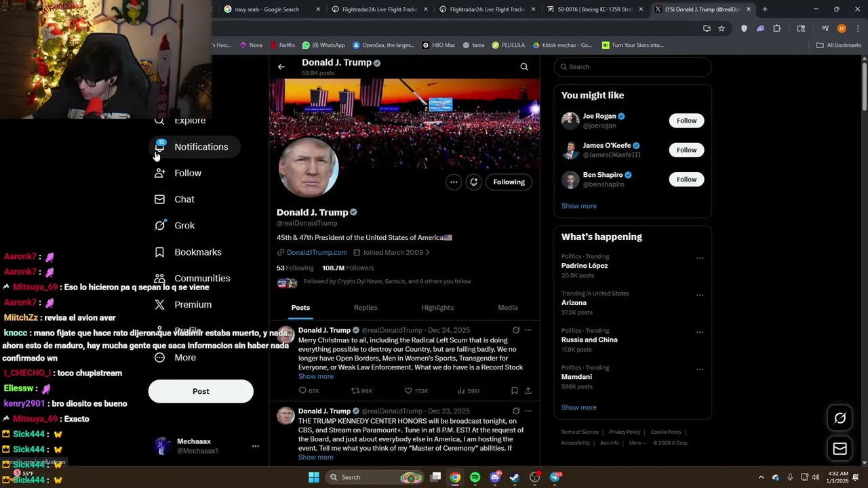Click the X search input field
The width and height of the screenshot is (868, 488).
633,66
